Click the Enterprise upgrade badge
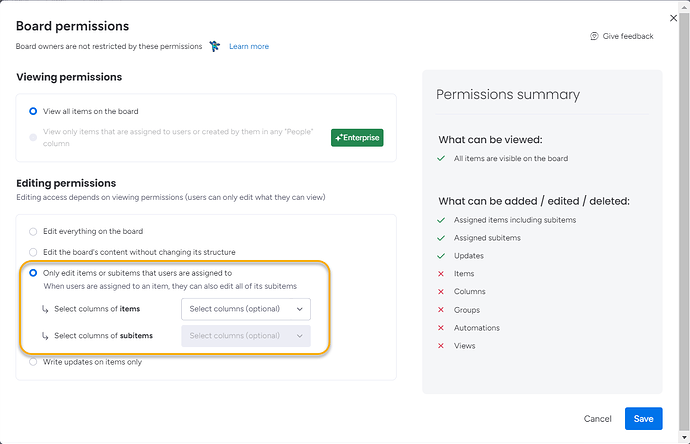 click(x=357, y=138)
